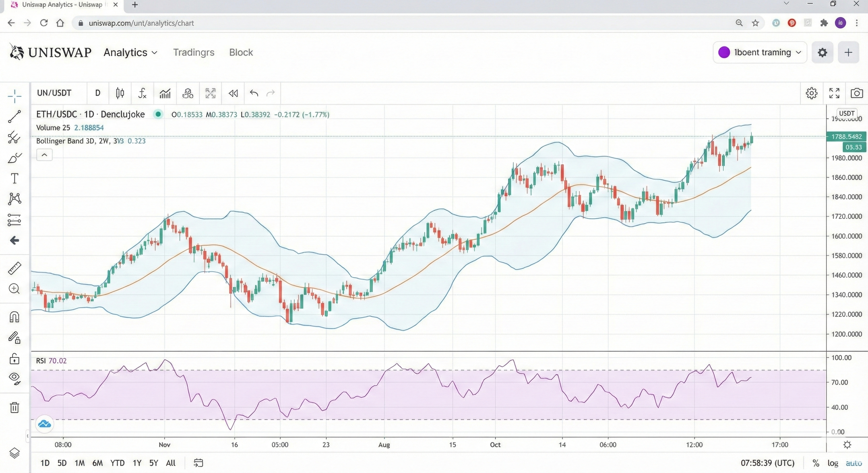Expand the 1boent traming account dropdown
The width and height of the screenshot is (868, 473).
click(x=759, y=53)
